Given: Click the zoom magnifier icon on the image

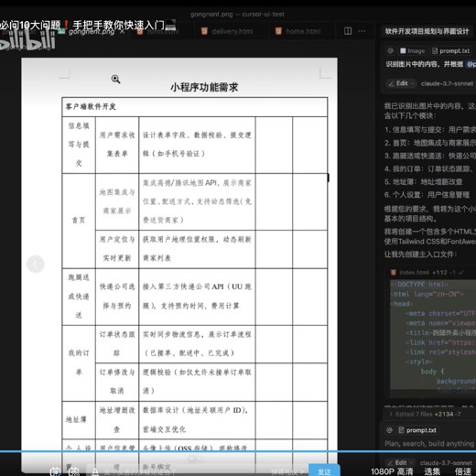Looking at the screenshot, I should point(115,79).
